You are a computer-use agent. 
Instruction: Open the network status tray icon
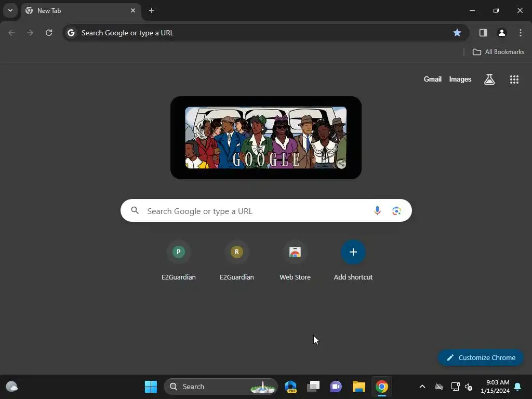tap(455, 387)
